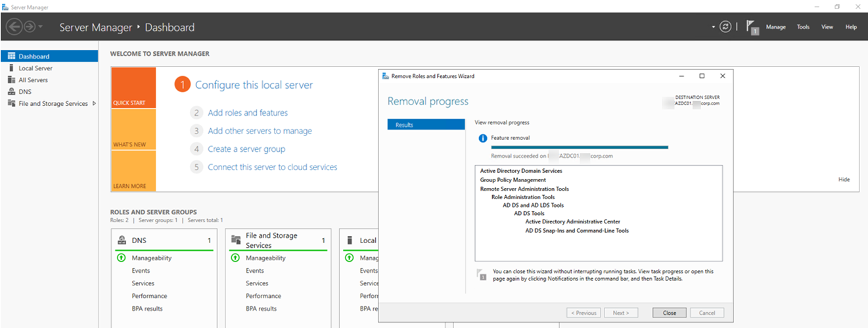This screenshot has width=868, height=328.
Task: Click the DNS role tile icon
Action: (x=122, y=241)
